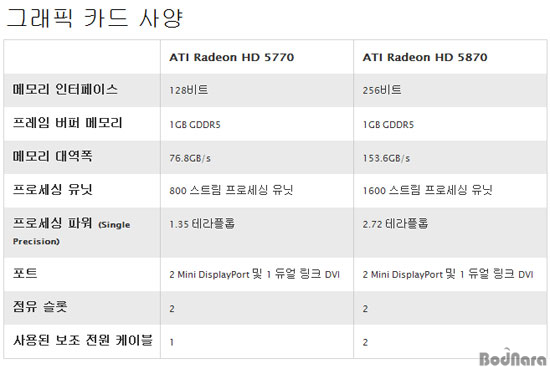Click the 점유 슬롯 row label
This screenshot has height=369, width=550.
(x=40, y=306)
